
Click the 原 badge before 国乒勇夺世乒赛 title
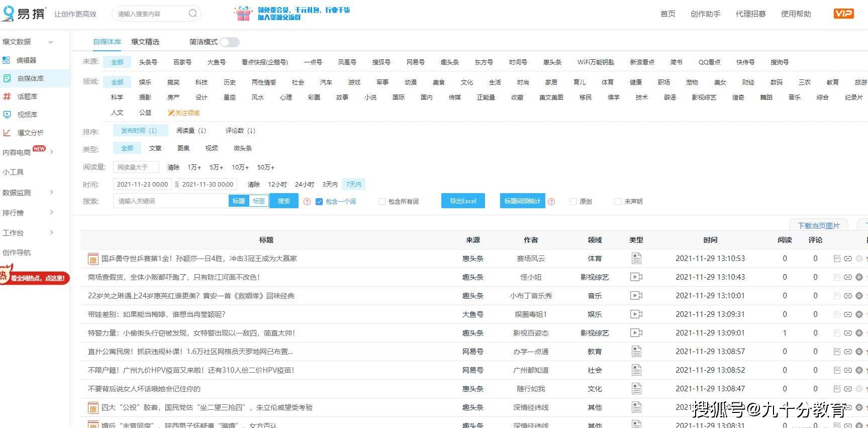tap(93, 259)
